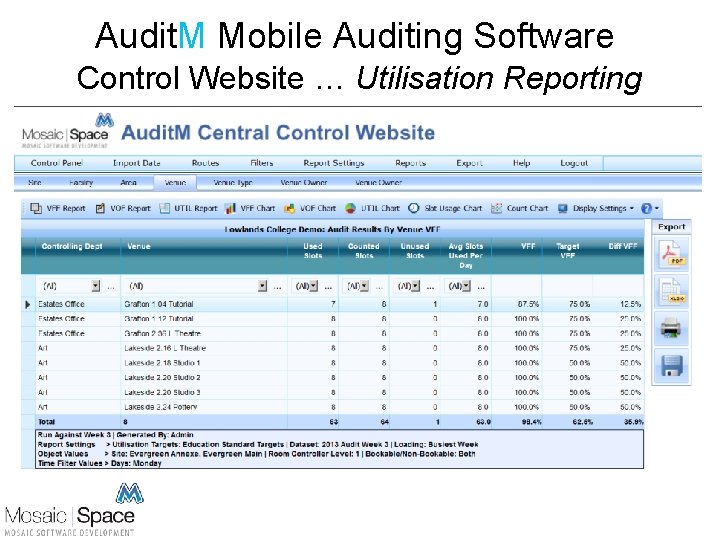Expand the Unused Slots filter dropdown
This screenshot has height=540, width=720.
tap(416, 286)
